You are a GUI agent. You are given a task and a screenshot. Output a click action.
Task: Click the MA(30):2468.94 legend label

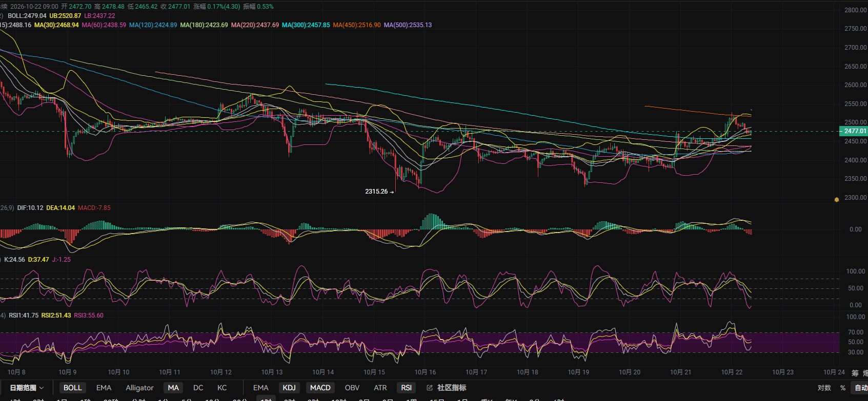click(x=56, y=25)
